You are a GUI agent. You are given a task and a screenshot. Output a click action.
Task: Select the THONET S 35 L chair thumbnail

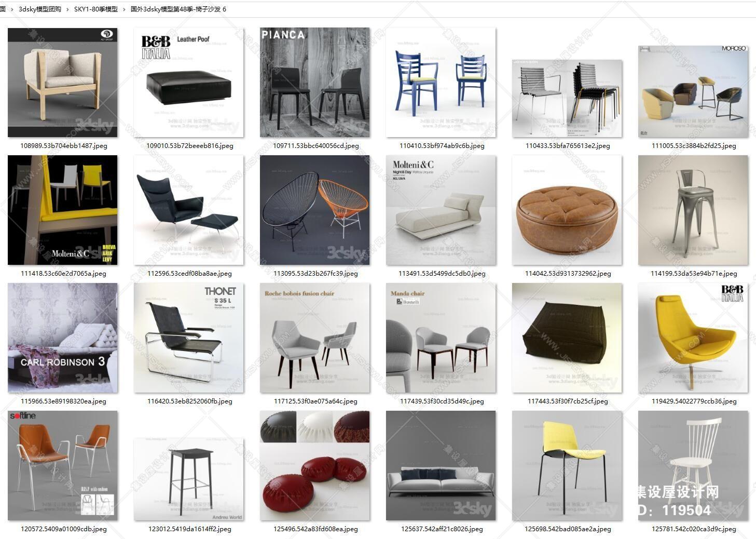tap(189, 338)
